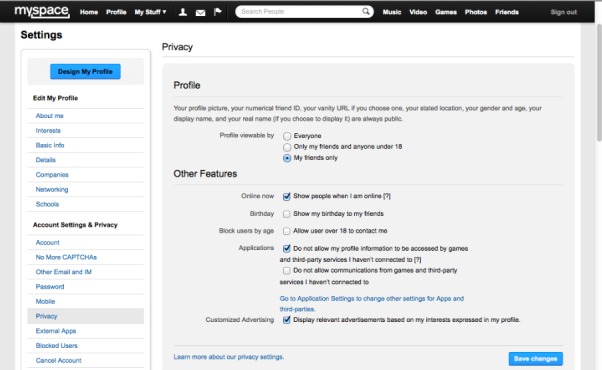The width and height of the screenshot is (602, 370).
Task: Click the Sign out link
Action: tap(564, 12)
